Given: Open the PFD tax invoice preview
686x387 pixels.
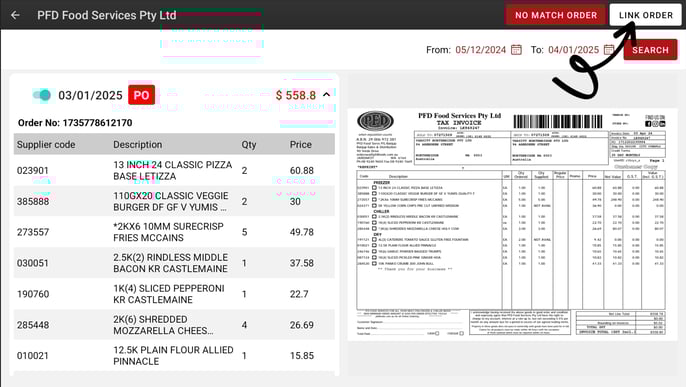Looking at the screenshot, I should pos(512,224).
